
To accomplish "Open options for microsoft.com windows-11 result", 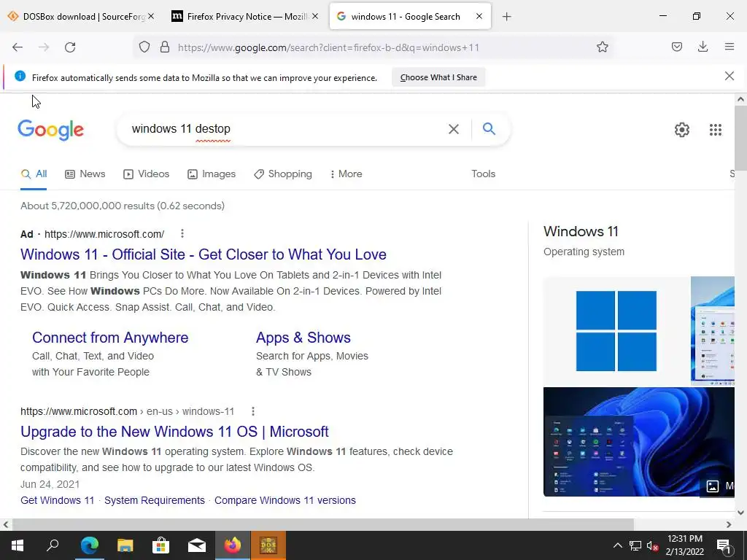I will click(x=253, y=411).
